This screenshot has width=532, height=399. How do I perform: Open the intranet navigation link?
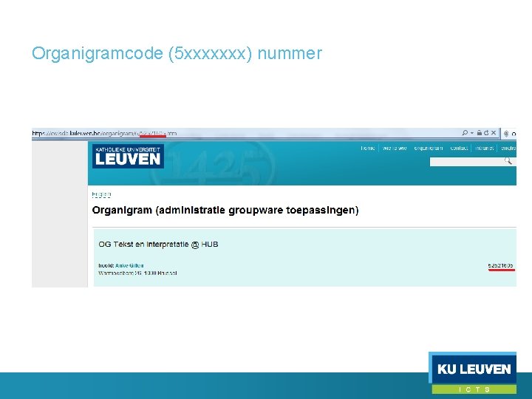point(484,148)
